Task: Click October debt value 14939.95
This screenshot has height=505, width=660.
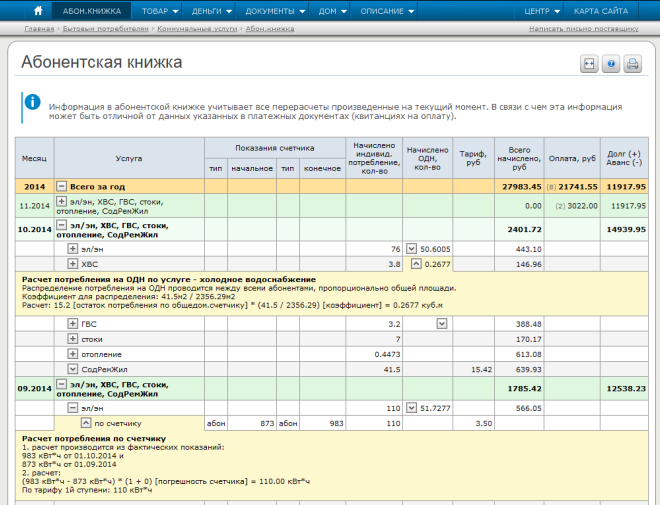Action: coord(626,229)
